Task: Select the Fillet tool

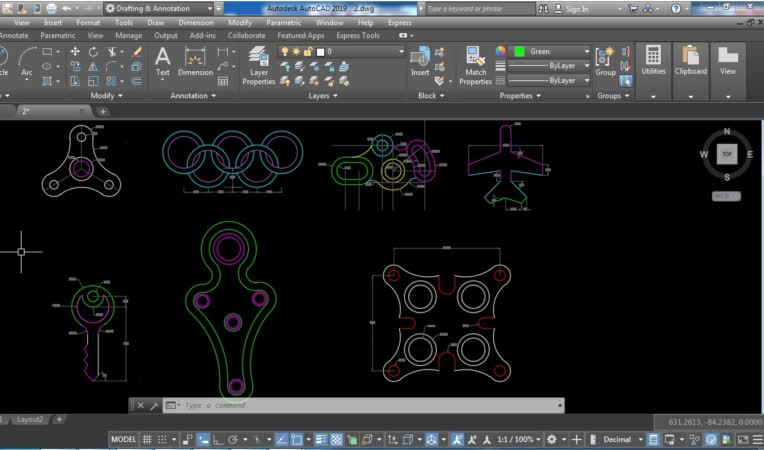Action: pos(112,66)
